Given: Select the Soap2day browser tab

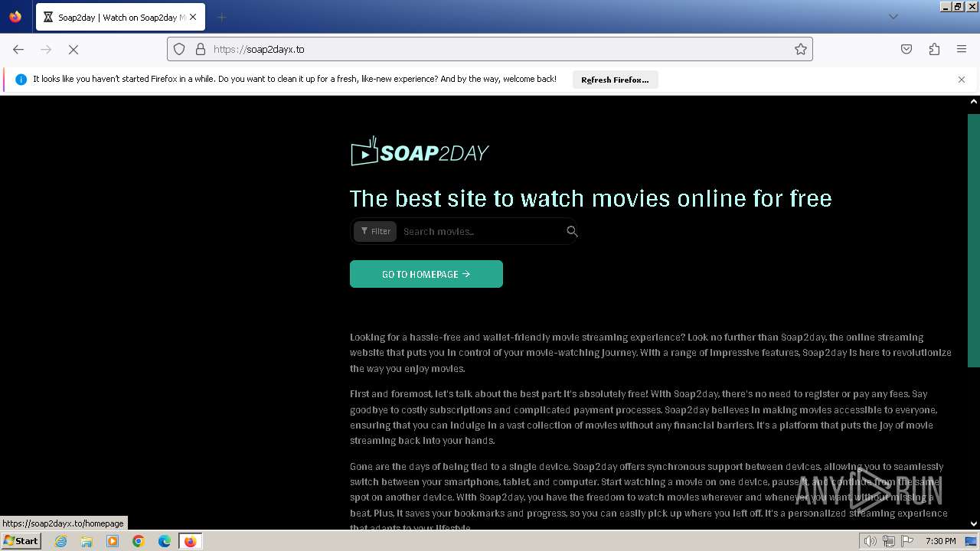Looking at the screenshot, I should pos(120,17).
